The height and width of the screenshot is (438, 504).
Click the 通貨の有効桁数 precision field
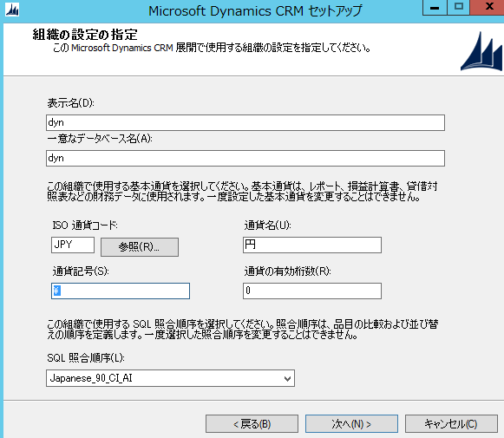[x=312, y=291]
